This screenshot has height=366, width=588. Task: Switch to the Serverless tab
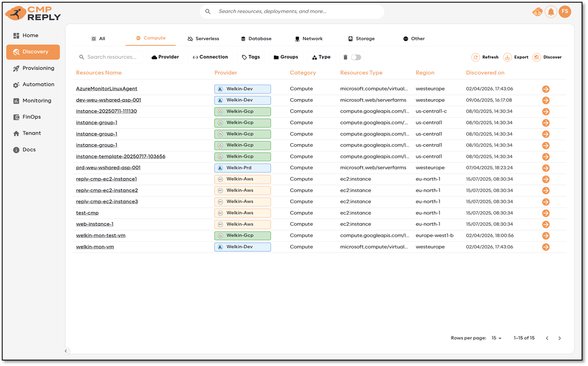pos(203,39)
